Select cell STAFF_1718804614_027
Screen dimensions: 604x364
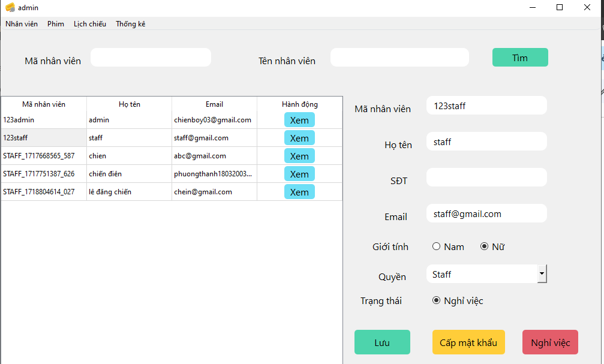(44, 192)
